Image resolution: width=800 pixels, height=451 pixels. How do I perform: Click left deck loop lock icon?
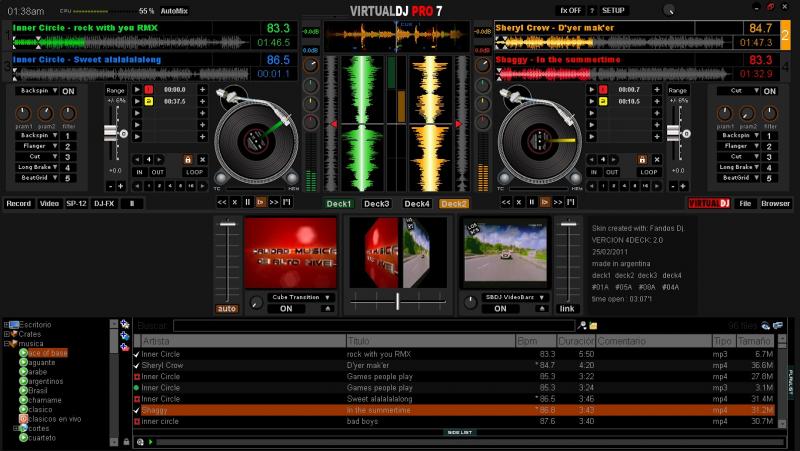188,160
